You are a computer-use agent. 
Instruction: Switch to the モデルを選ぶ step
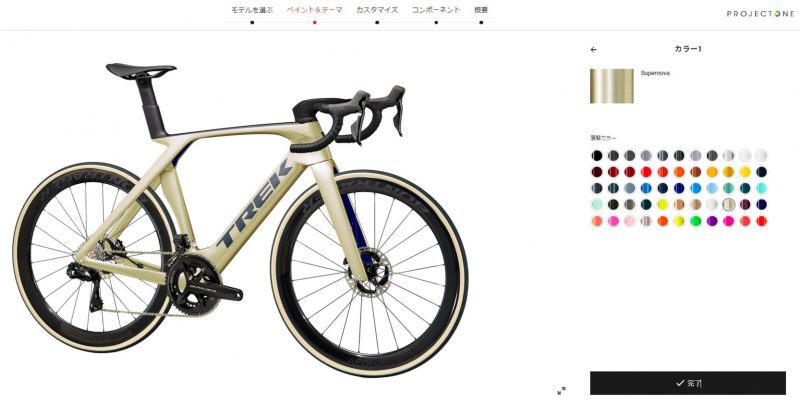(252, 10)
